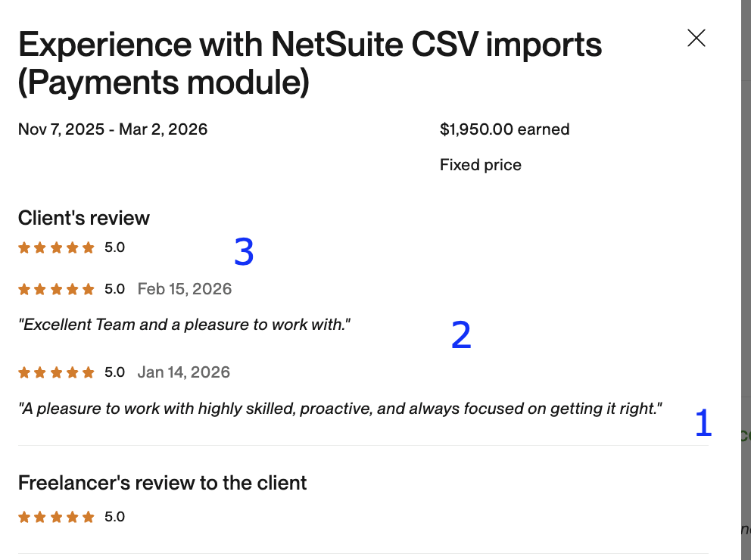Click the blue number 3 annotation
Image resolution: width=751 pixels, height=560 pixels.
point(243,252)
